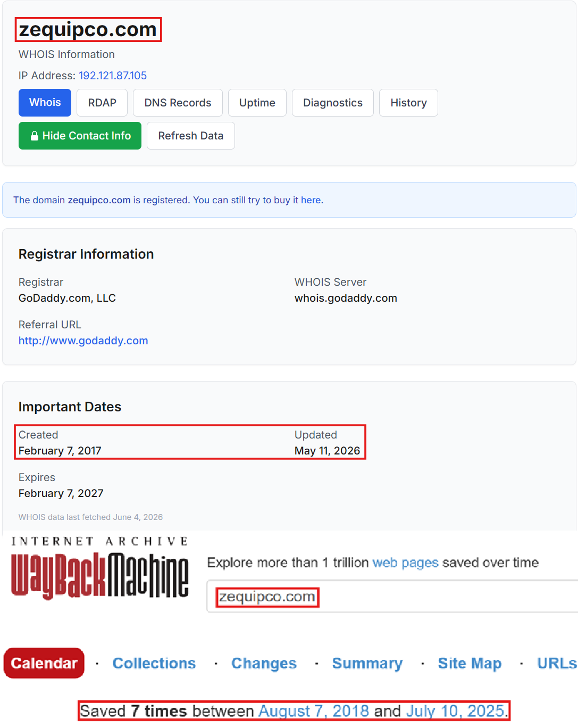Open the http://www.godaddy.com referral link
The image size is (578, 728).
point(83,341)
